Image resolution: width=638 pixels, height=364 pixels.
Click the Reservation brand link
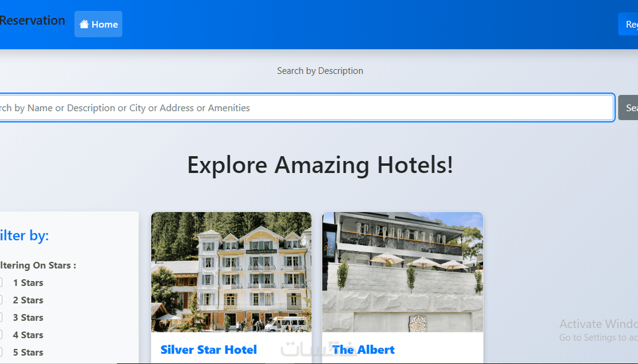[32, 20]
